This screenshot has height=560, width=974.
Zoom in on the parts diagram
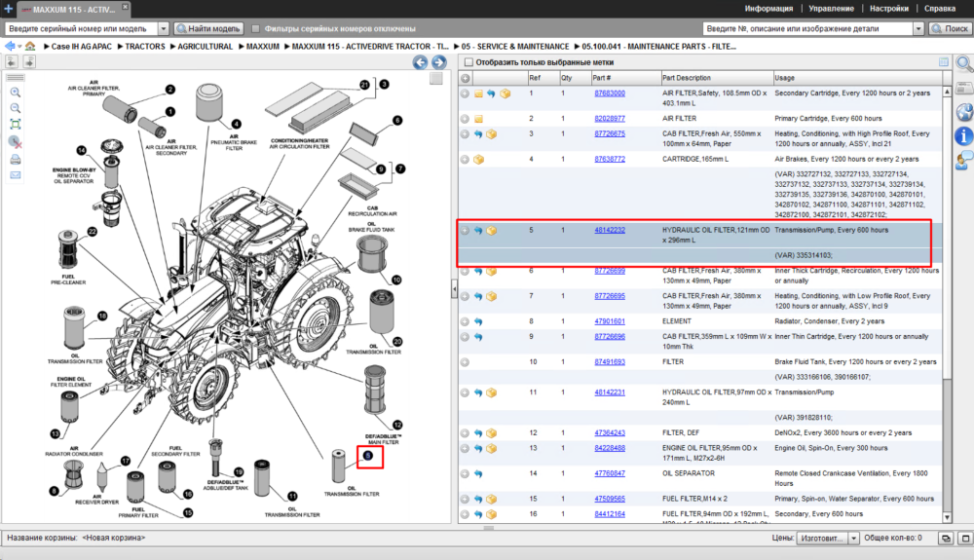coord(16,93)
